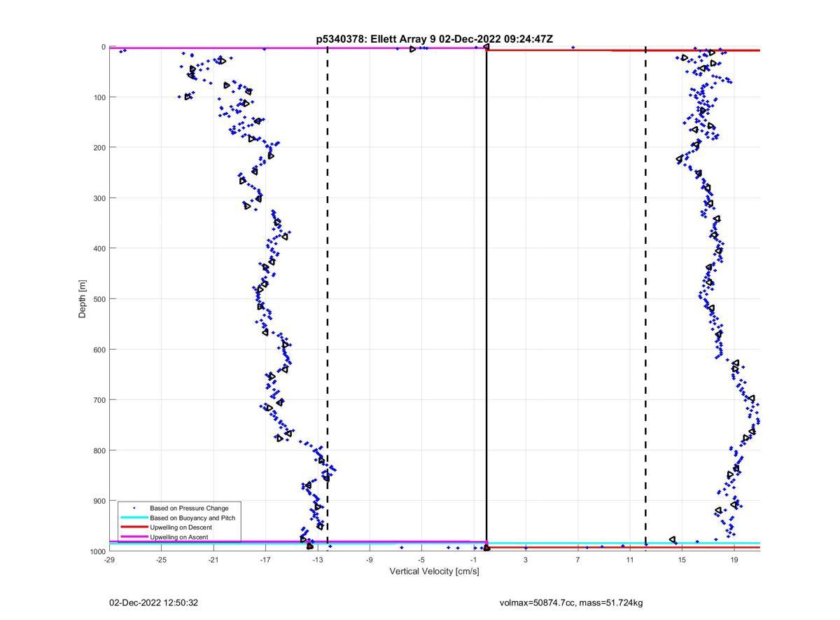Click the x-axis tick label -25

[161, 560]
